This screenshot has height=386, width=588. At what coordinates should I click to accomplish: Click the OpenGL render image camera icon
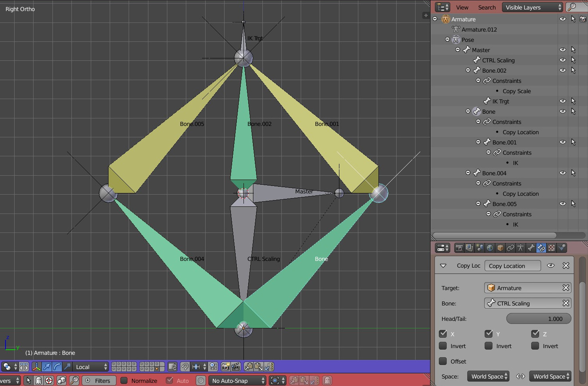point(225,367)
